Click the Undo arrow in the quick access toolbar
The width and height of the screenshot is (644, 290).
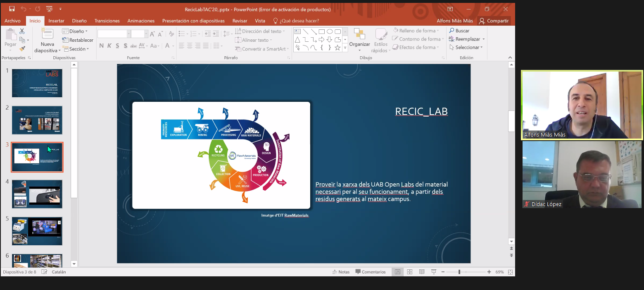pos(23,9)
